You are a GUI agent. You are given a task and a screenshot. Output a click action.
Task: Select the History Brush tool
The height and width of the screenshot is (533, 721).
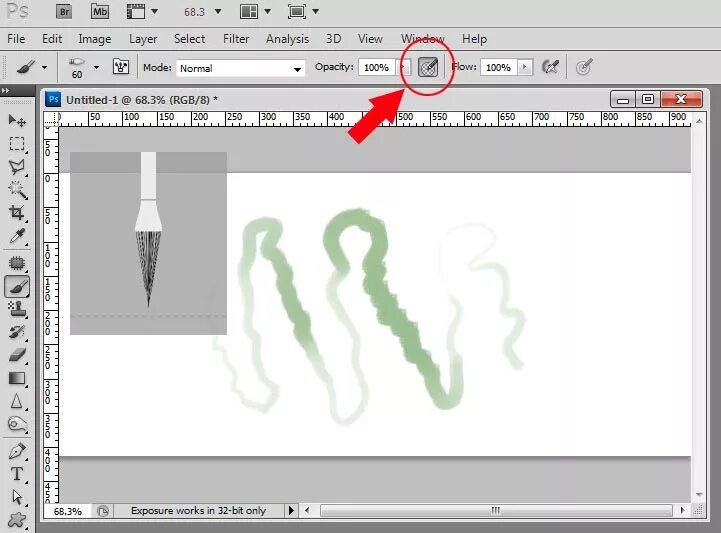17,332
